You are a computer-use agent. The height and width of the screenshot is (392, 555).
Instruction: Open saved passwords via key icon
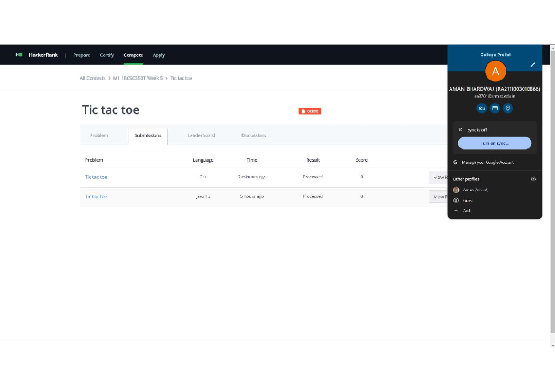(x=482, y=108)
